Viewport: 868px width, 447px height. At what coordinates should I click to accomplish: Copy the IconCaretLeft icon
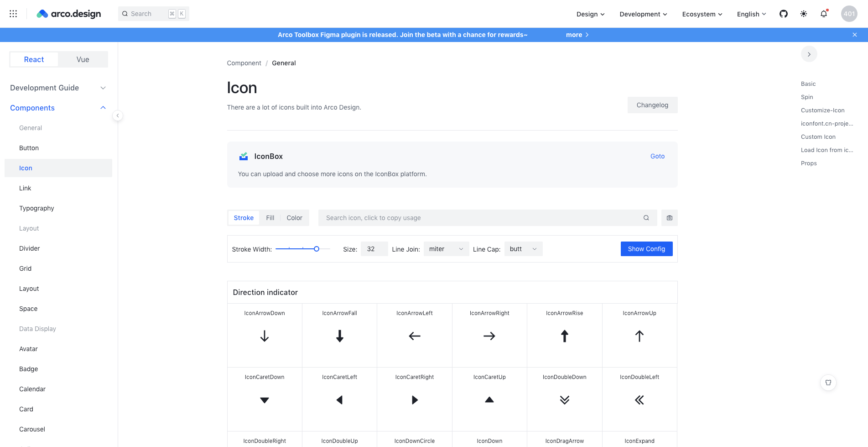tap(339, 400)
